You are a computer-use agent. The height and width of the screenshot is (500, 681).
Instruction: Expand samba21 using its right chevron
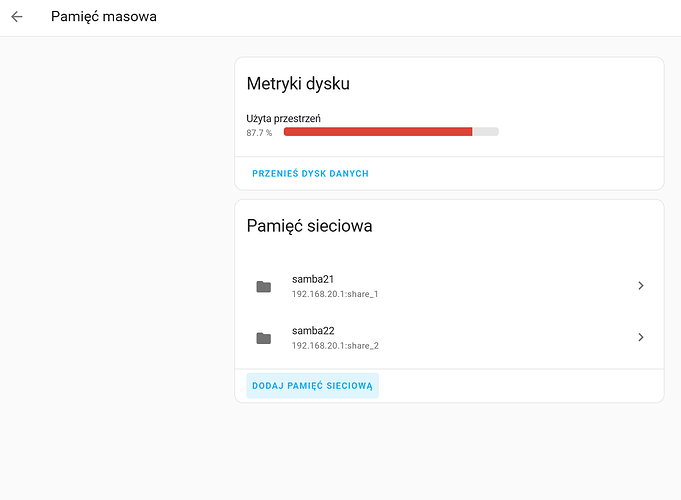[x=640, y=286]
